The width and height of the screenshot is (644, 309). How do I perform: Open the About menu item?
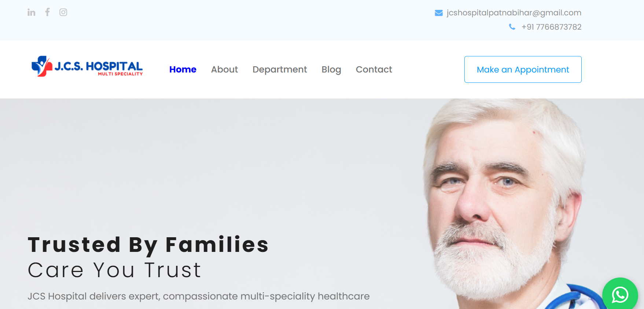[x=224, y=70]
